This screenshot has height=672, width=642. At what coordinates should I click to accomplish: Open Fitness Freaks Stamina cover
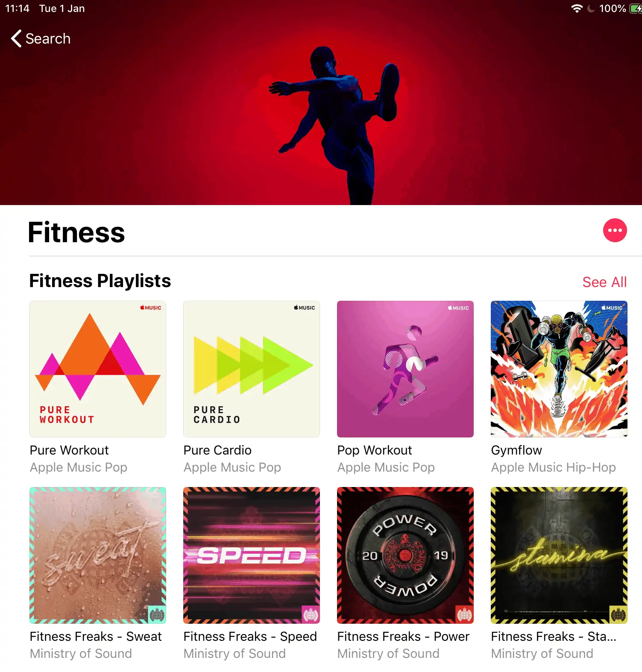coord(559,555)
